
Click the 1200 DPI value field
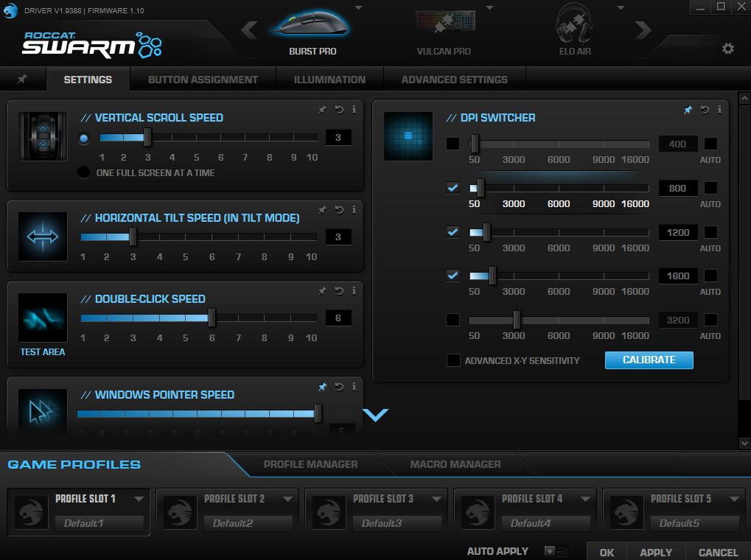678,232
